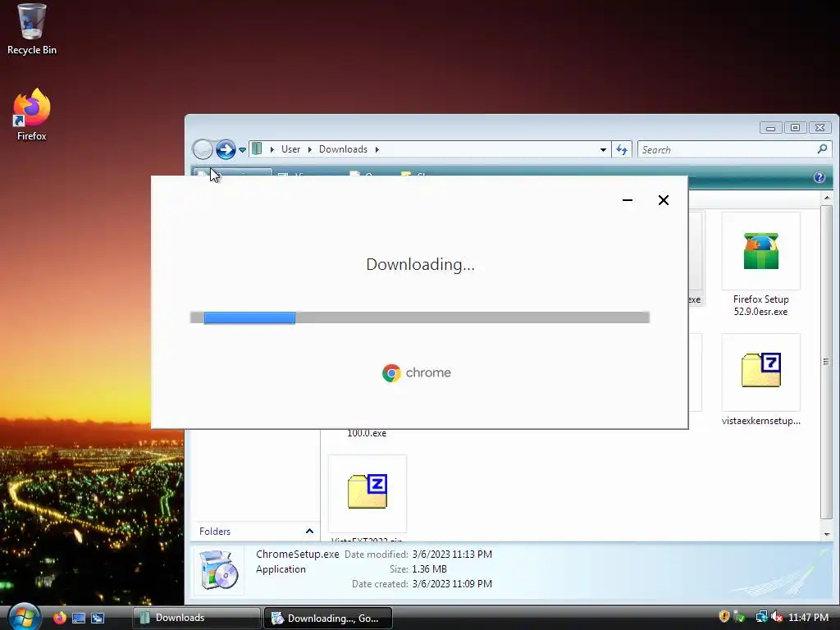Open Explorer Help question mark icon
Screen dimensions: 840x630
pos(819,177)
